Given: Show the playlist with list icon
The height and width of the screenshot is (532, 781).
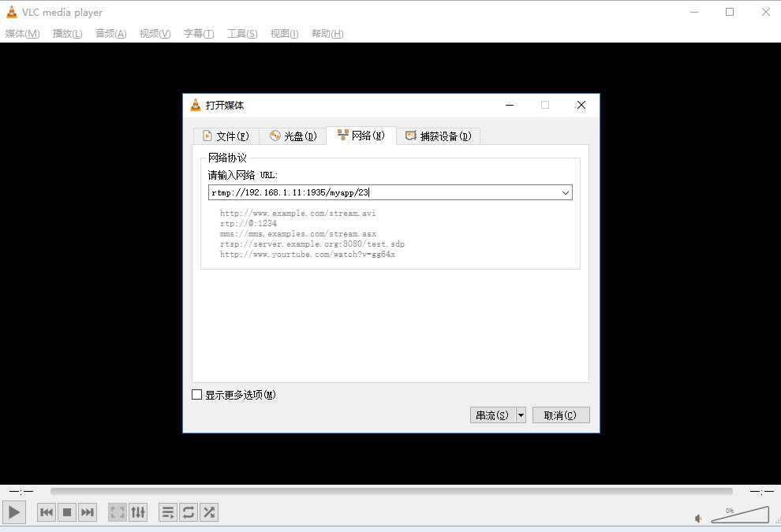Looking at the screenshot, I should click(168, 512).
